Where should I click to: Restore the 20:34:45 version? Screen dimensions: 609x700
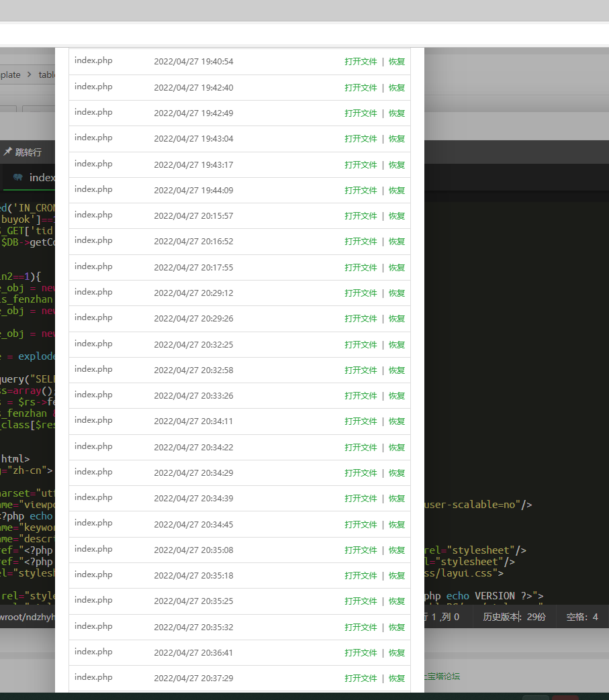pos(396,525)
